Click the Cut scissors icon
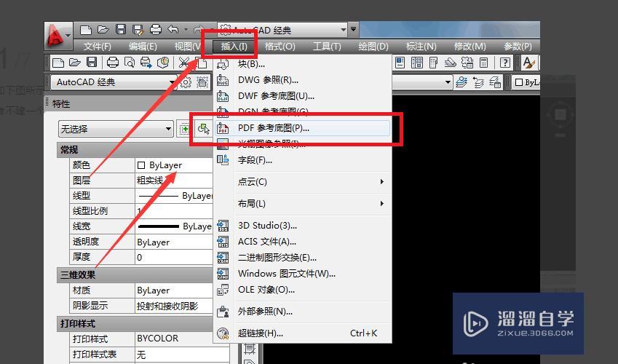The height and width of the screenshot is (364, 618). point(183,63)
